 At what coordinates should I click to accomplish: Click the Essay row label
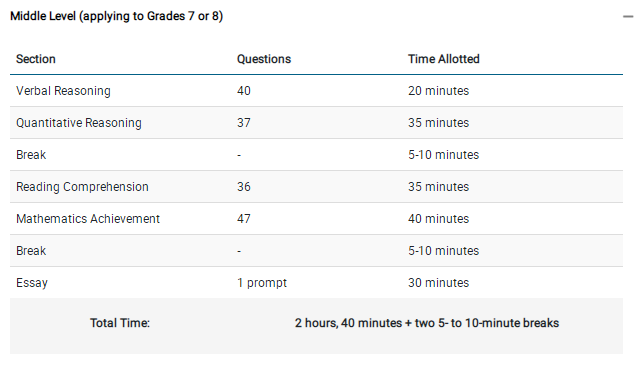[32, 283]
